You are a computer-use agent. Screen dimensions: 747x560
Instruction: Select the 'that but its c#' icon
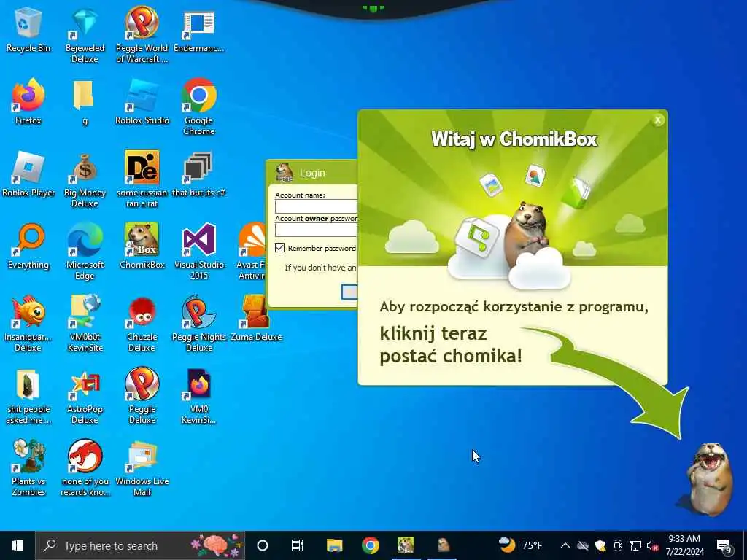click(x=198, y=174)
